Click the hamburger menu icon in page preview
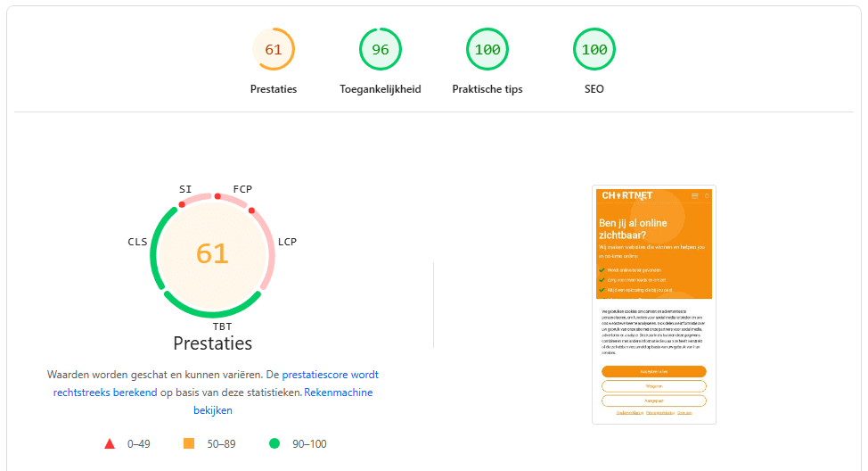Image resolution: width=868 pixels, height=471 pixels. [695, 195]
